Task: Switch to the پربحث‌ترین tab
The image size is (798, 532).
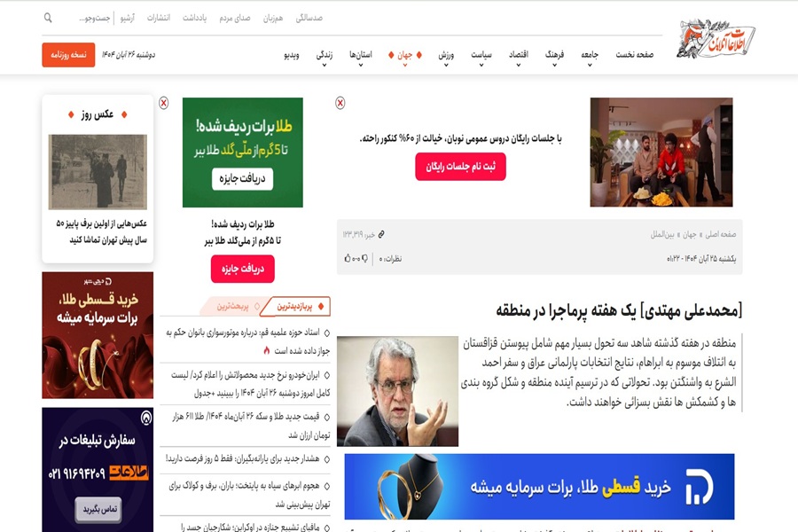Action: tap(232, 307)
